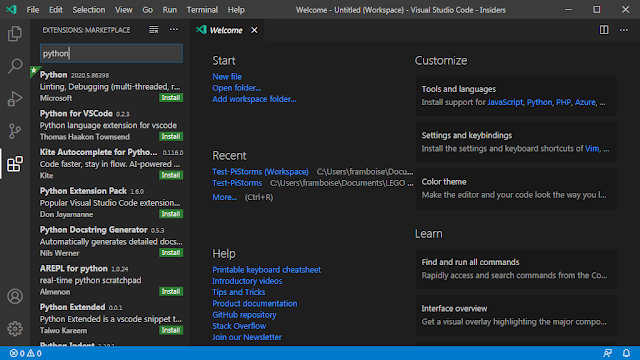Install PHP support link
The height and width of the screenshot is (360, 640).
(563, 102)
